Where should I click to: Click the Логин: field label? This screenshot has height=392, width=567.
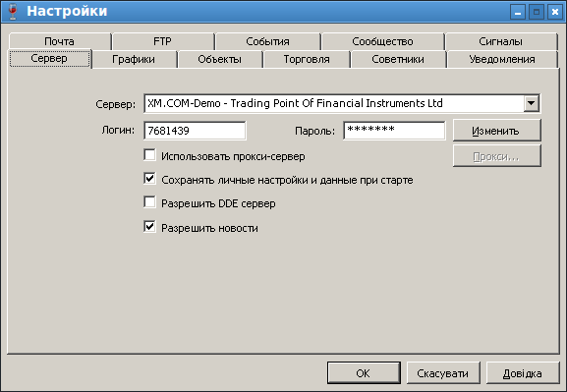coord(118,130)
